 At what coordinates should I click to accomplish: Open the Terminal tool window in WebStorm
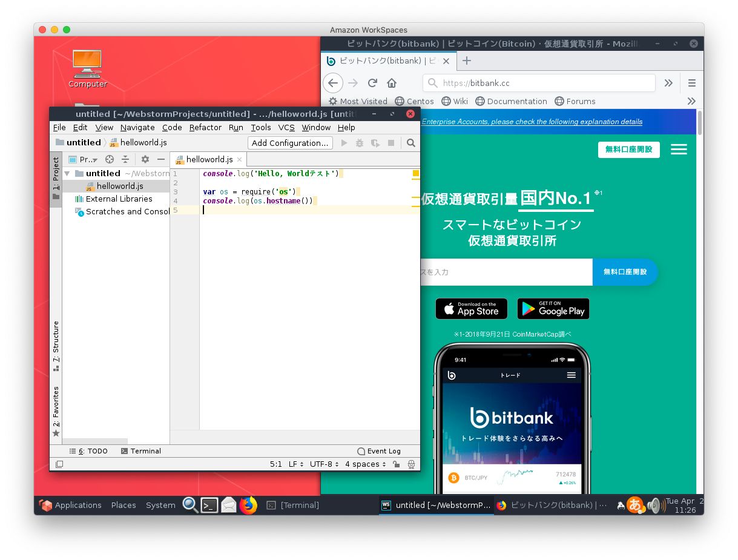point(145,450)
